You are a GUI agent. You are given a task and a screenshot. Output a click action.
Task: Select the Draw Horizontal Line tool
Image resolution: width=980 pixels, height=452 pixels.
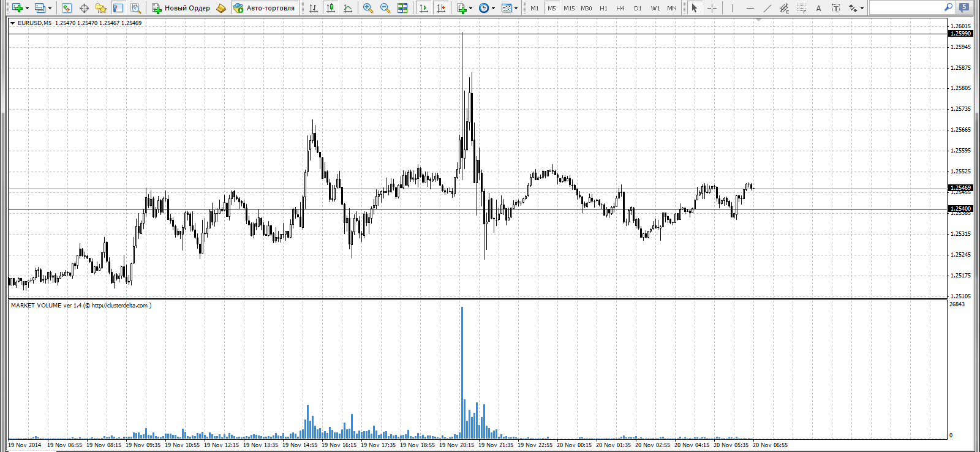point(750,8)
